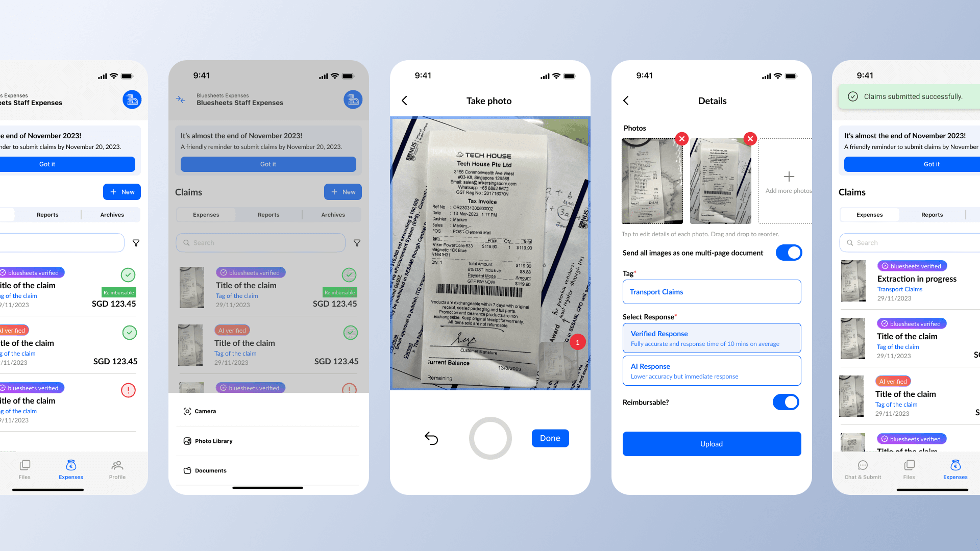
Task: Tap the Chat & Submit icon
Action: pos(863,468)
